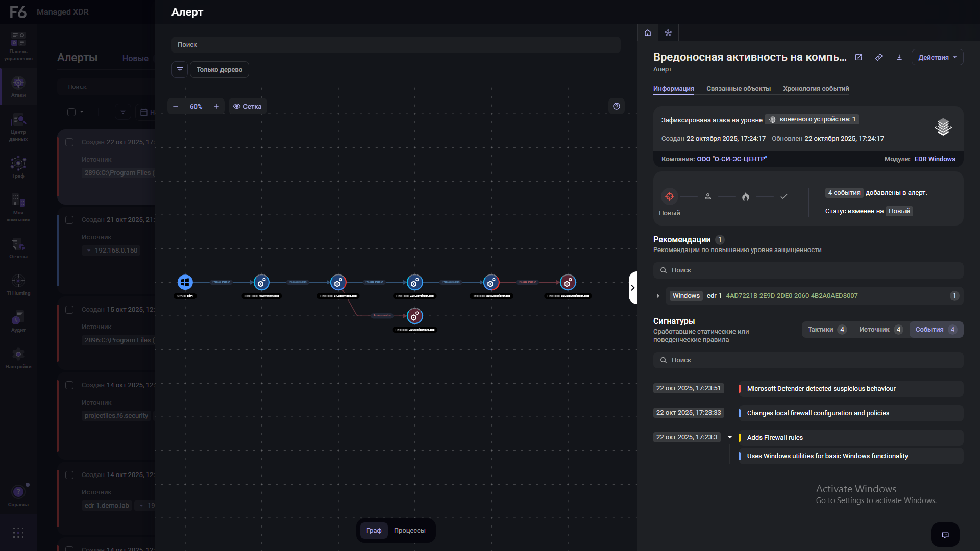Toggle the Сетка grid visibility
980x551 pixels.
tap(248, 106)
